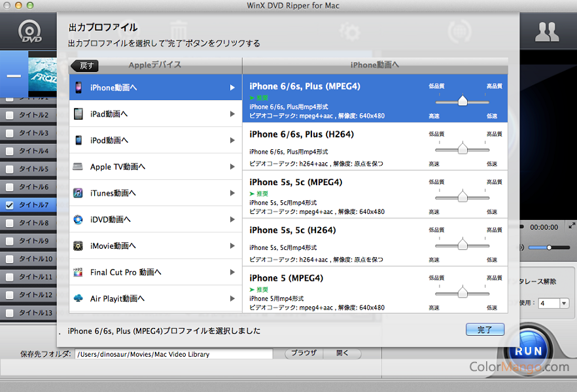Click the Final Cut Pro clapperboard icon
The image size is (577, 392).
tap(79, 272)
